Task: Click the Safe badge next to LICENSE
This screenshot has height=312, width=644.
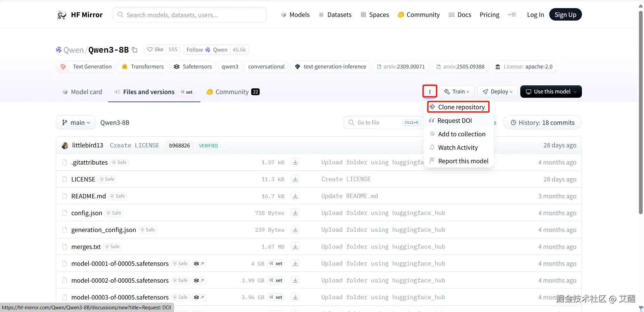Action: click(107, 179)
